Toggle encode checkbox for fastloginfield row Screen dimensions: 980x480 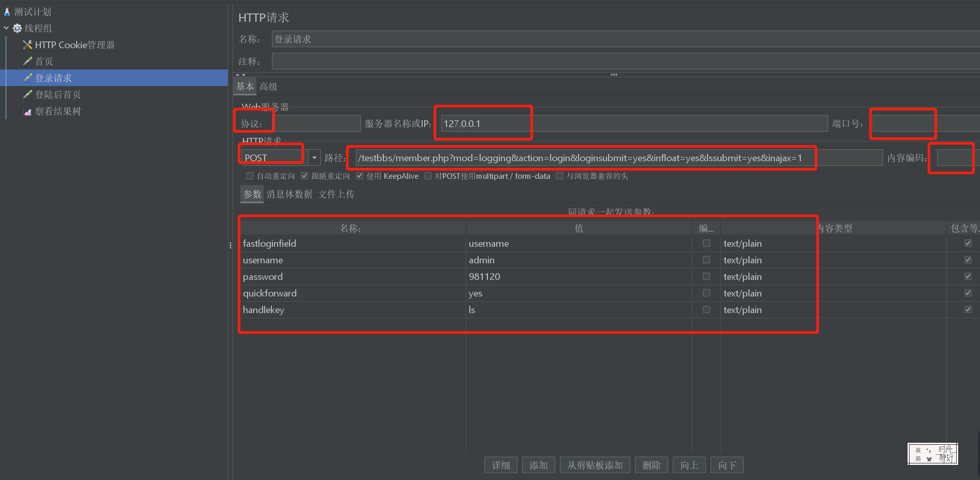pyautogui.click(x=707, y=243)
